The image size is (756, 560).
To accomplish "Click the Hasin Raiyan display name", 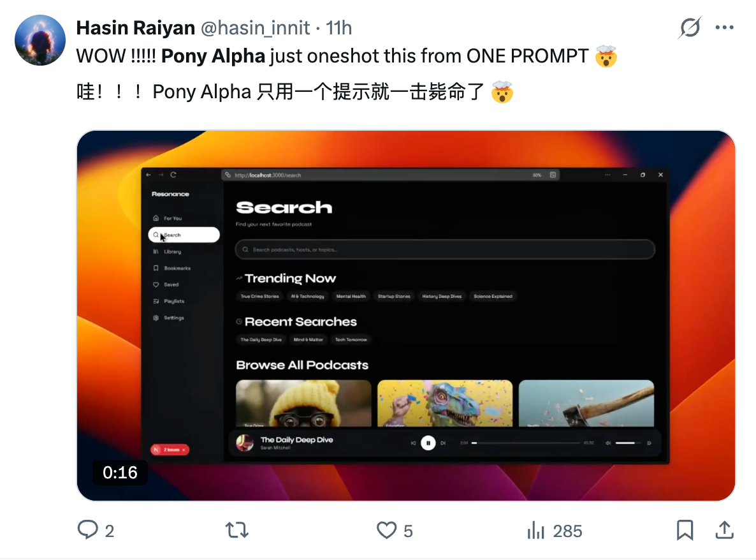I will [x=136, y=28].
